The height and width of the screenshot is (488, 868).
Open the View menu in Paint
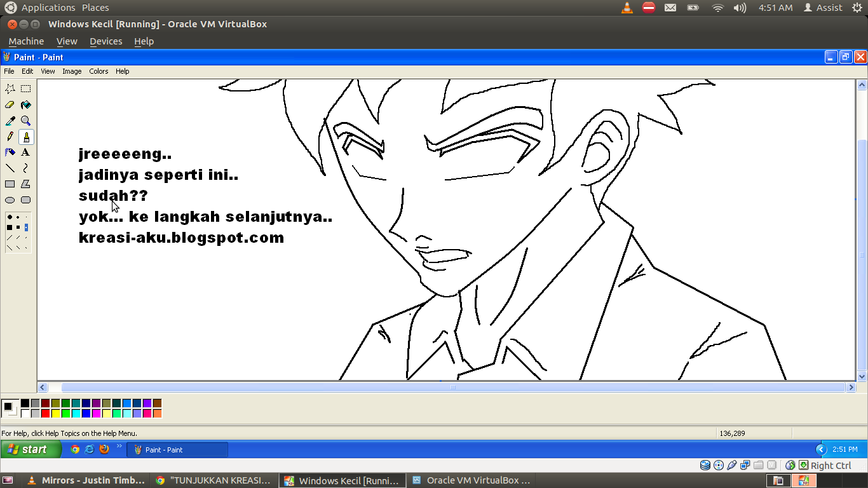(x=48, y=71)
